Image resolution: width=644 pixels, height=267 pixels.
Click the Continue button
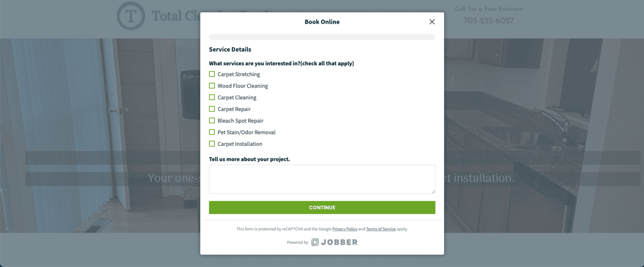pos(322,208)
